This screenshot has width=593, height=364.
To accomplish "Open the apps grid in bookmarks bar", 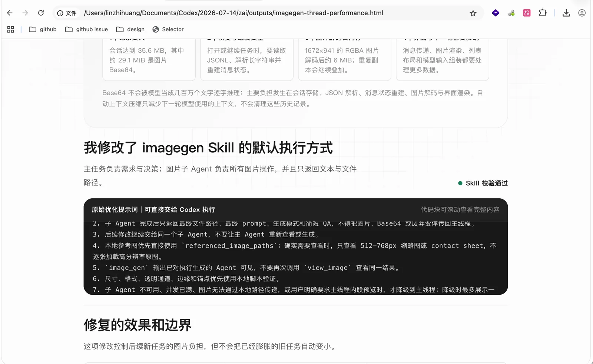I will [10, 29].
